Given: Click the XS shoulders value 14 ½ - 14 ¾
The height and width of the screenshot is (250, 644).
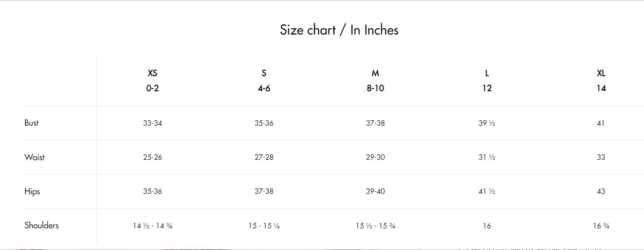Looking at the screenshot, I should coord(153,226).
